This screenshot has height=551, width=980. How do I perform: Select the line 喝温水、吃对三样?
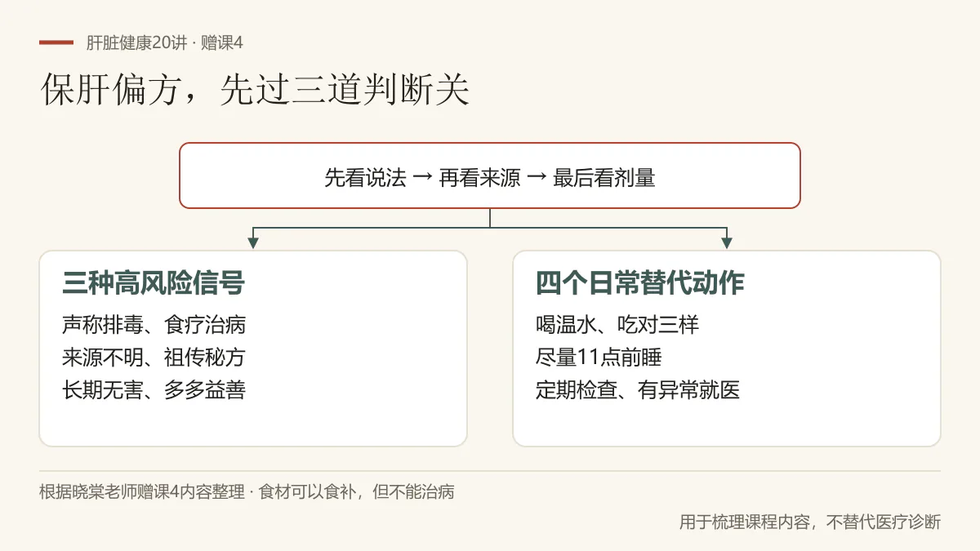coord(617,325)
